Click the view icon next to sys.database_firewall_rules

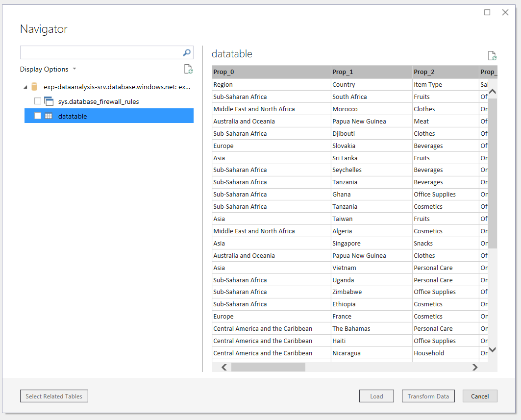click(x=48, y=101)
